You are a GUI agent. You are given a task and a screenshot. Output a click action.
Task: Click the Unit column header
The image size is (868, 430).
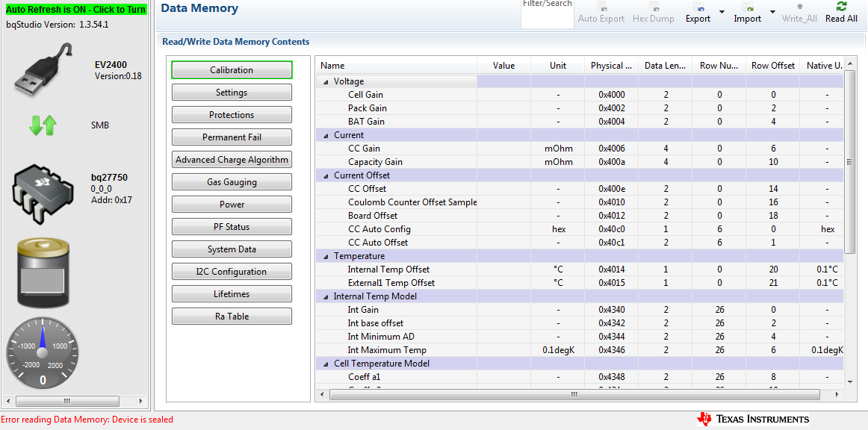(557, 65)
